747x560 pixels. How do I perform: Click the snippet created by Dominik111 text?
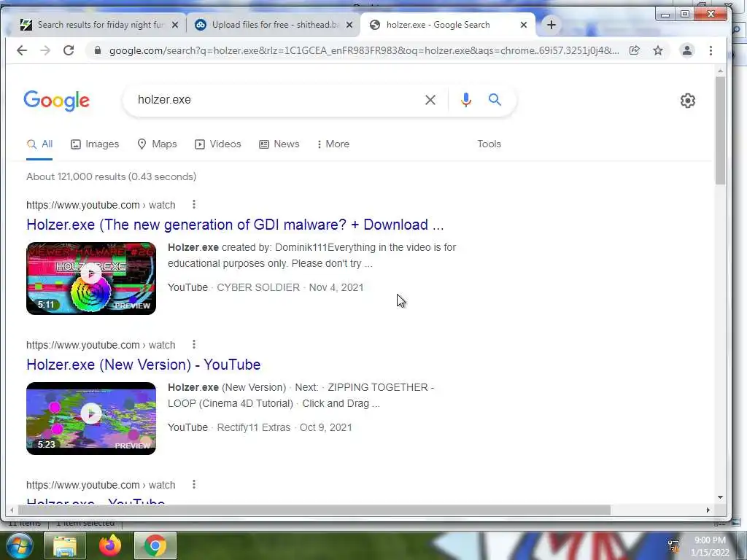pos(312,256)
